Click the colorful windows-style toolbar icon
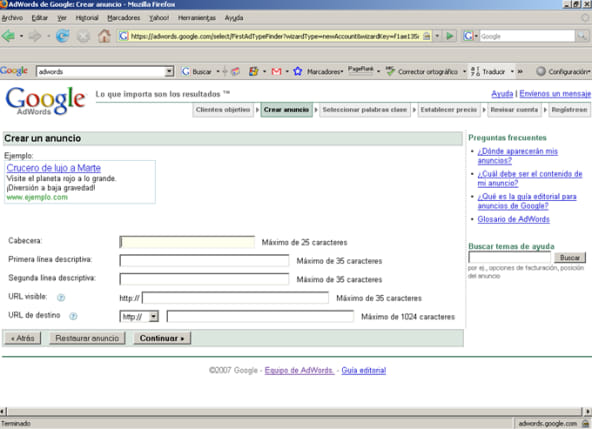The image size is (592, 429). 254,71
